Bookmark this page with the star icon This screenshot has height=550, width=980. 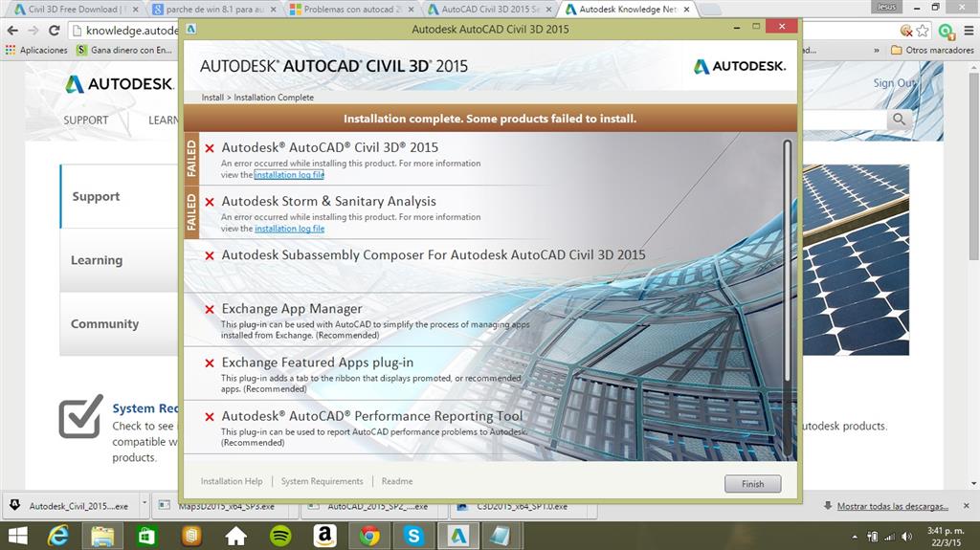pos(923,30)
